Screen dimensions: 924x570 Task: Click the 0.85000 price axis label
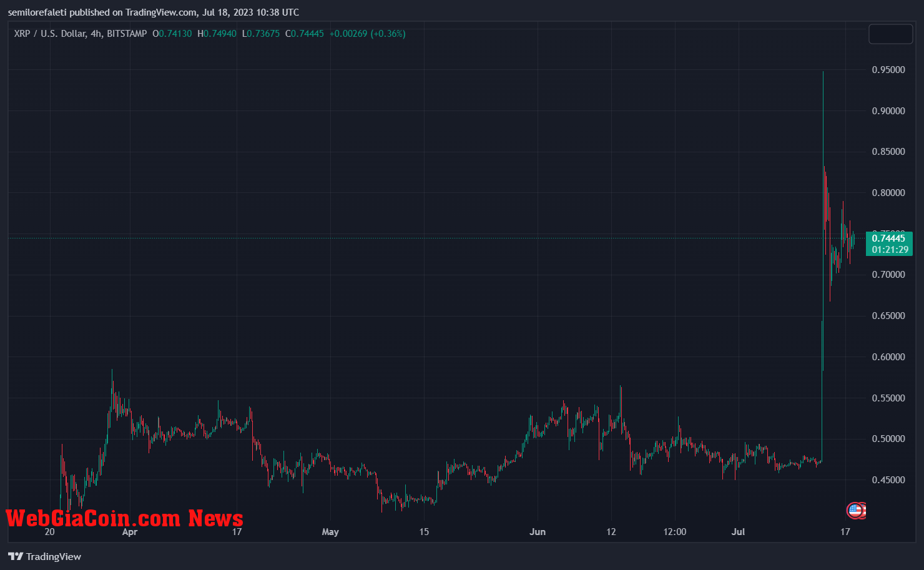[888, 152]
